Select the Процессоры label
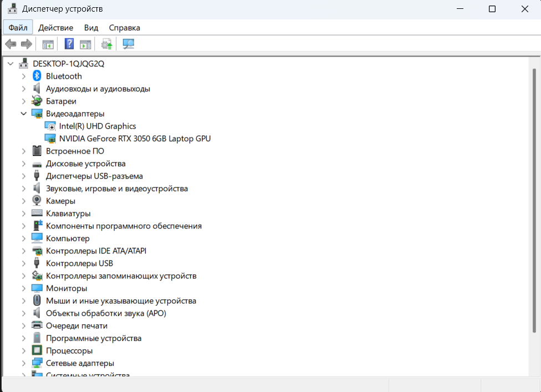Viewport: 541px width, 392px height. coord(69,350)
